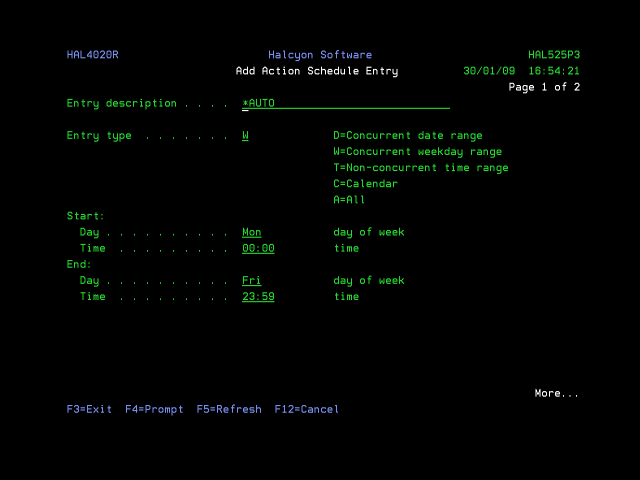The height and width of the screenshot is (480, 640).
Task: Click the Add Action Schedule Entry title
Action: [x=316, y=71]
